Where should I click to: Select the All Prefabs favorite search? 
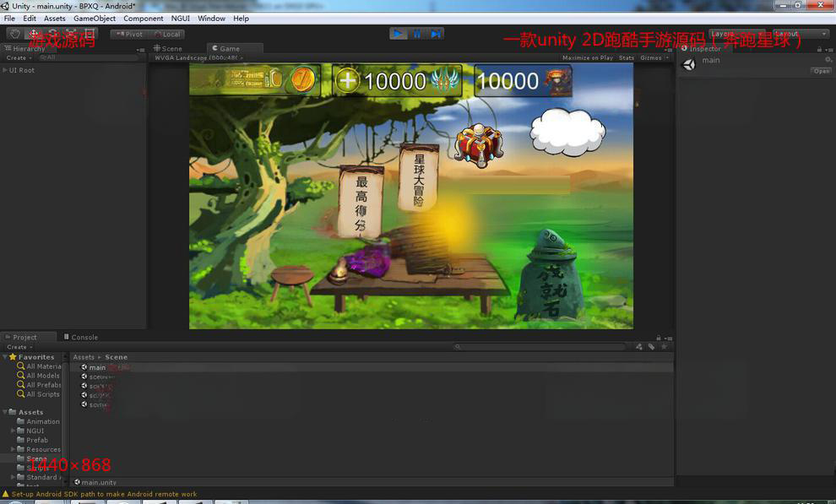click(x=42, y=385)
